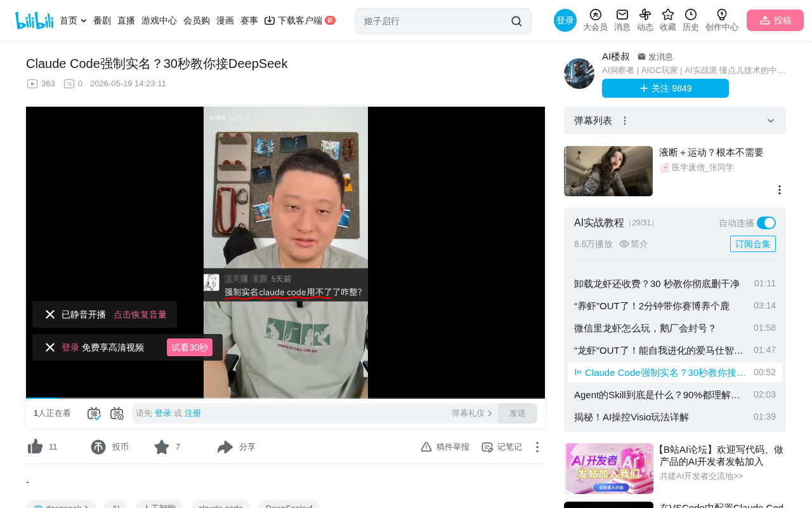Dismiss the 已静音开播 notice with its X
The height and width of the screenshot is (508, 812).
50,314
